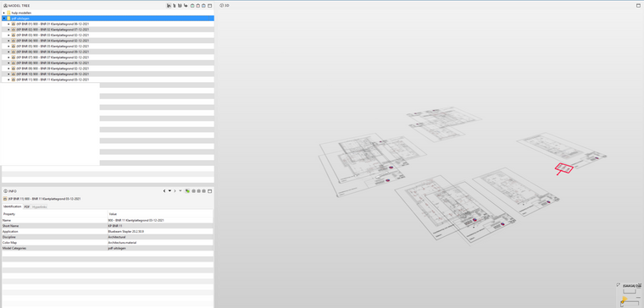
Task: Switch to the Hyperlinks tab
Action: [40, 206]
